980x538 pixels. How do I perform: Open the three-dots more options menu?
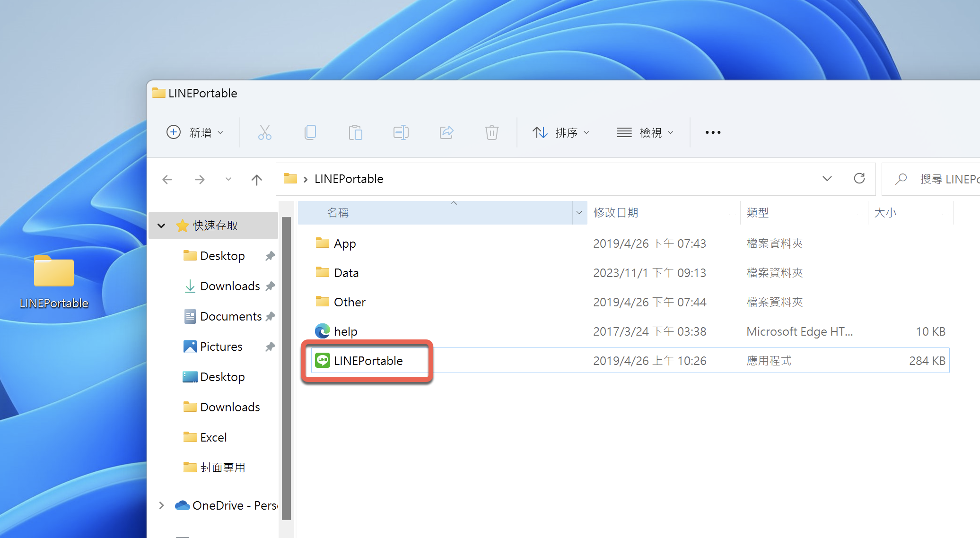point(713,132)
